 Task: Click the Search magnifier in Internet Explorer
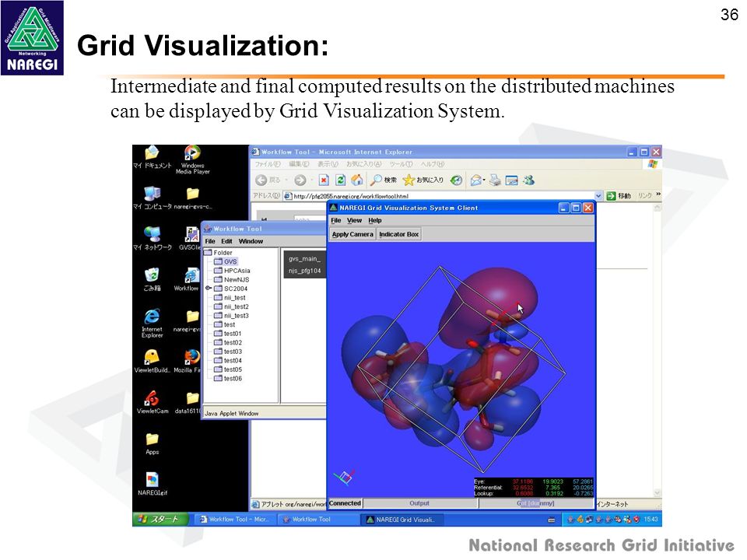point(384,180)
